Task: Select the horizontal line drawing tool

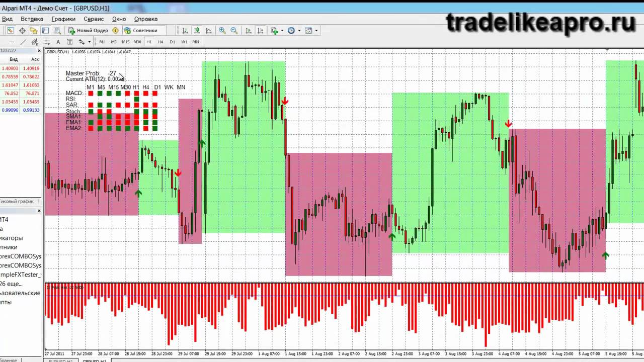Action: [x=11, y=42]
